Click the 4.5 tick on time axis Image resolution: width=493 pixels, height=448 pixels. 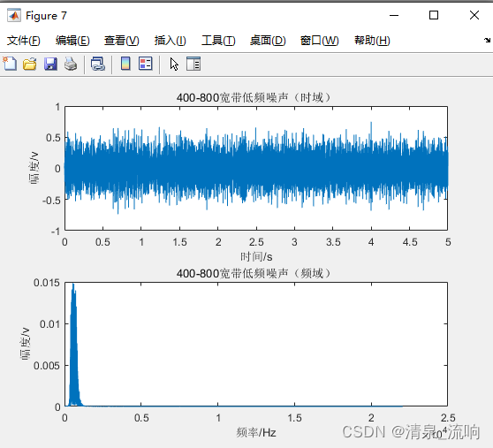click(410, 242)
